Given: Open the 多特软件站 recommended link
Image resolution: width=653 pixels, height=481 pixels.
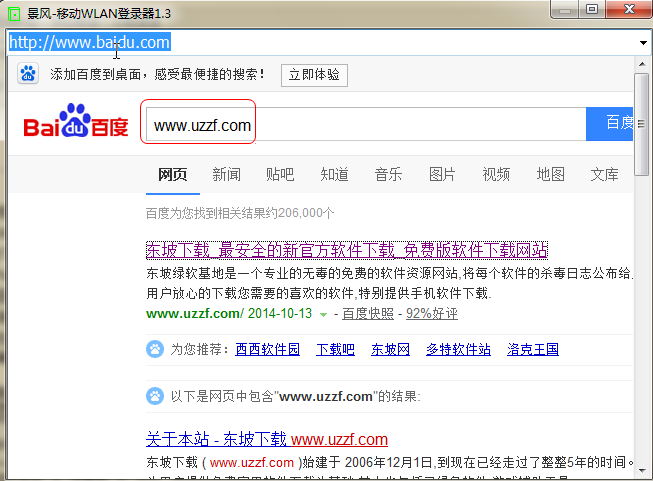Looking at the screenshot, I should point(458,349).
